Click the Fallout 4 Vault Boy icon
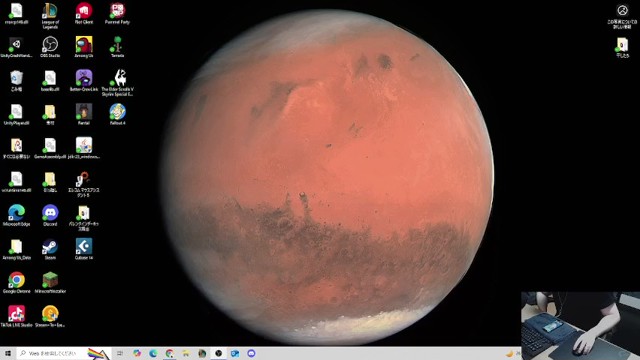 pyautogui.click(x=118, y=114)
